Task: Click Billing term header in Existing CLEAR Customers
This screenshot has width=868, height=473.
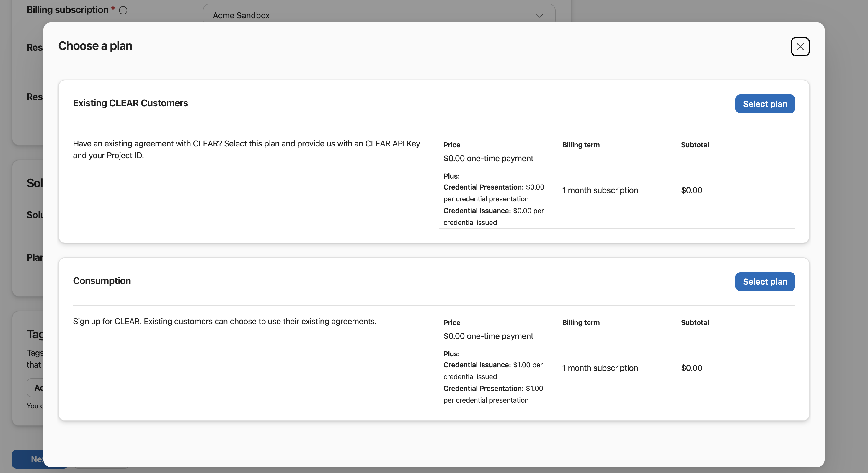Action: (x=581, y=145)
